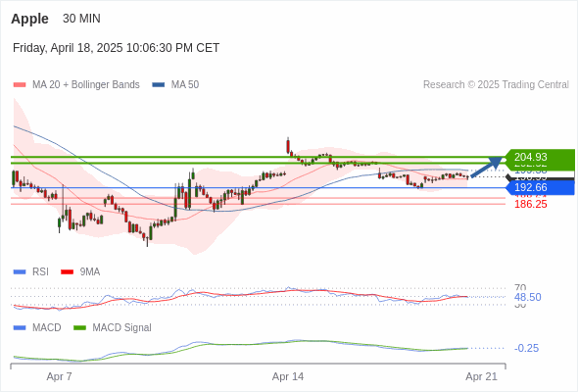
Task: Click the green MACD Signal legend swatch
Action: 79,328
